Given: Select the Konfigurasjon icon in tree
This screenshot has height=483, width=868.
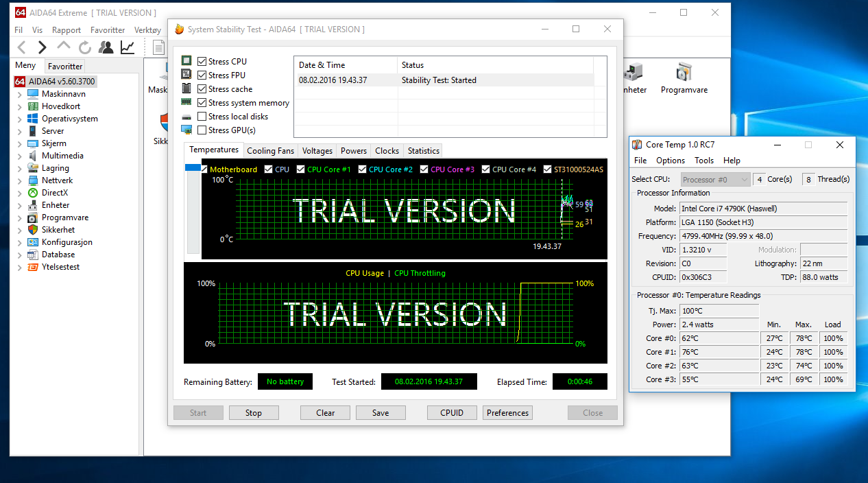Looking at the screenshot, I should [33, 242].
